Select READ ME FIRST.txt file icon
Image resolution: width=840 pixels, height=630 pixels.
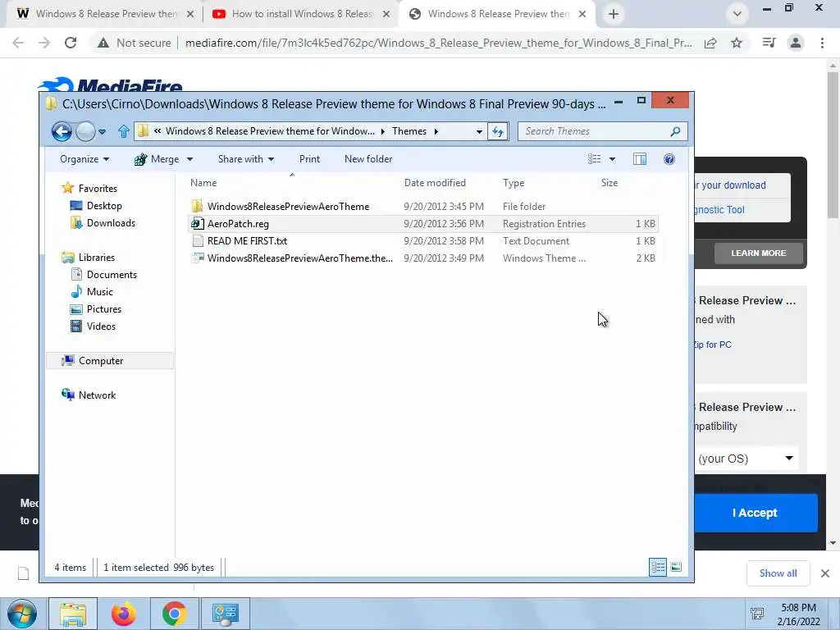[x=198, y=241]
